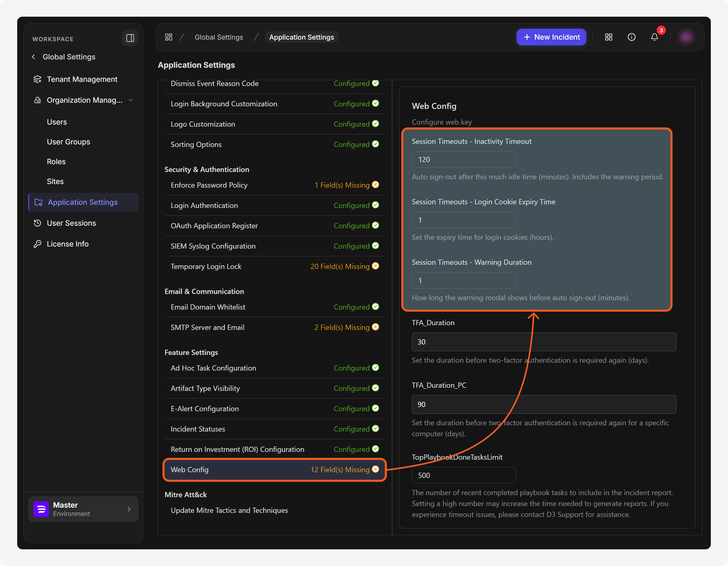Viewport: 728px width, 566px height.
Task: Collapse the Organization Management chevron
Action: [131, 100]
